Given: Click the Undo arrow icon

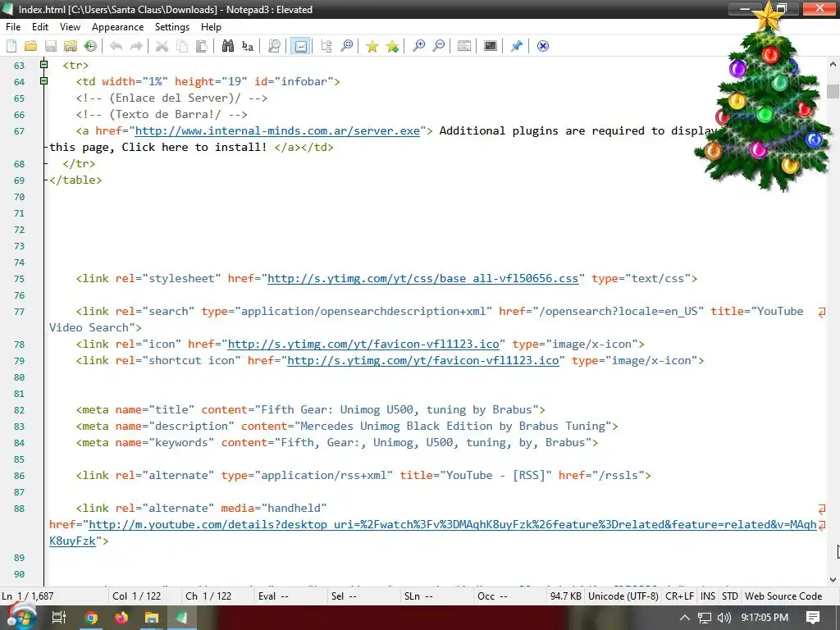Looking at the screenshot, I should pyautogui.click(x=116, y=46).
